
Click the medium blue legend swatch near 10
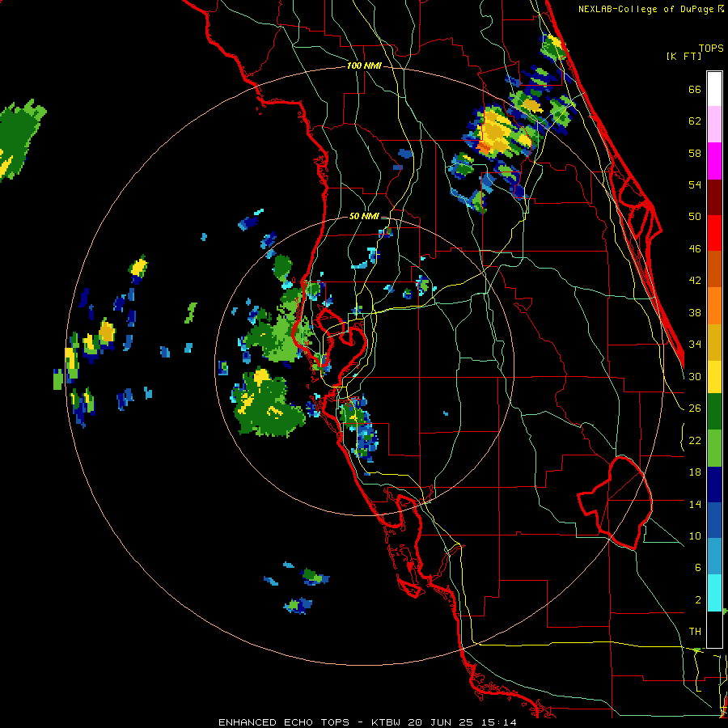(714, 520)
